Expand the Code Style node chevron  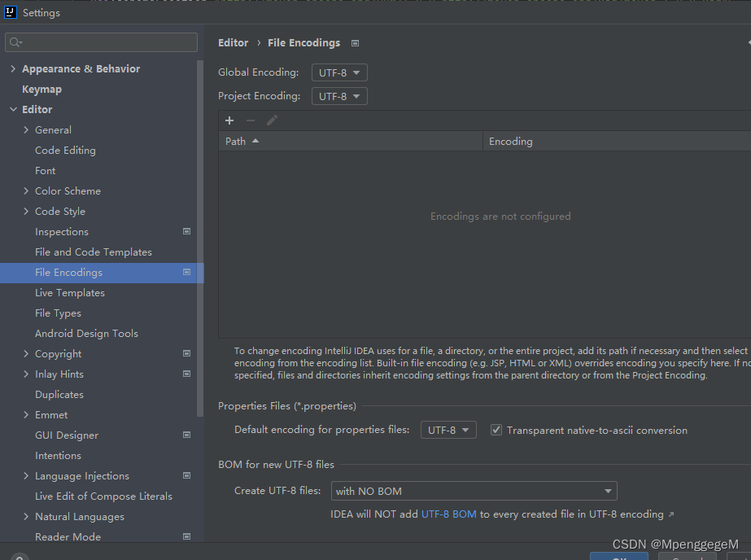[x=26, y=212]
